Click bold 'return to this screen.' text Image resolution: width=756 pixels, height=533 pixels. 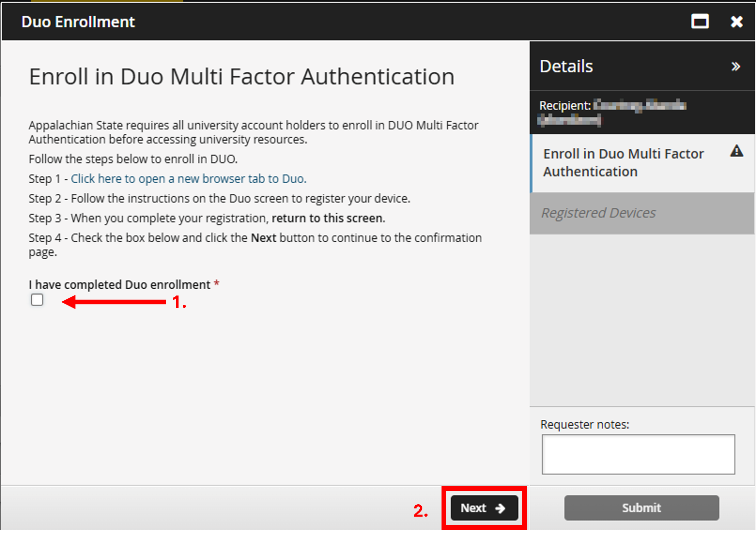click(328, 218)
